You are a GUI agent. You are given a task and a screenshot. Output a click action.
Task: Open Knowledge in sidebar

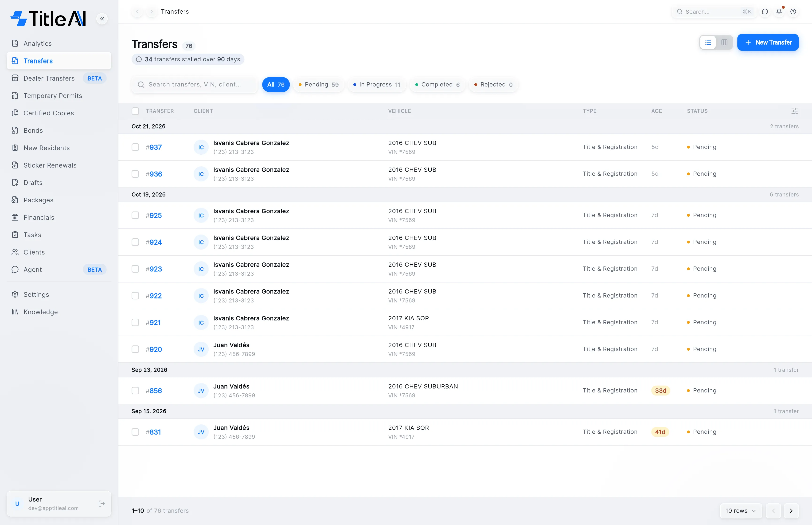coord(59,312)
